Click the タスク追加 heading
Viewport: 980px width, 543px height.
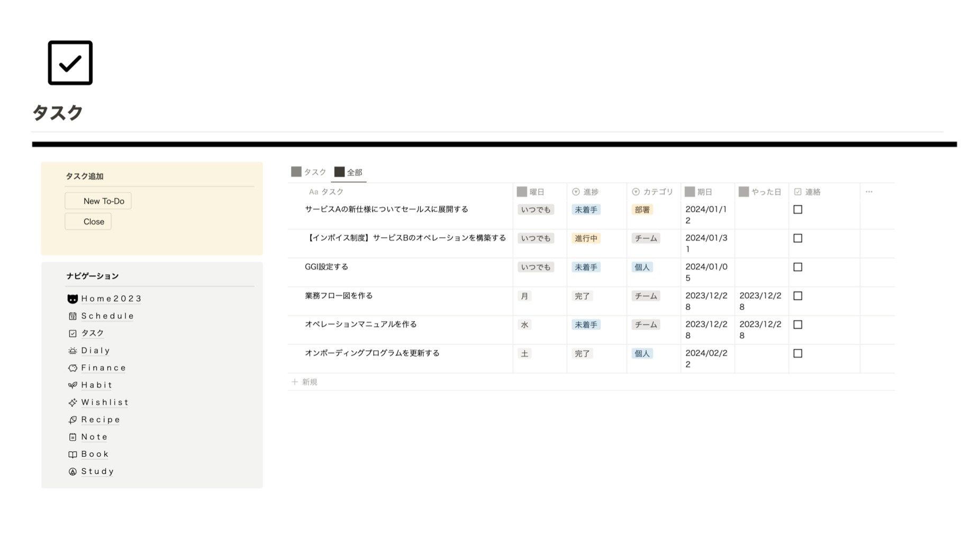pyautogui.click(x=84, y=176)
